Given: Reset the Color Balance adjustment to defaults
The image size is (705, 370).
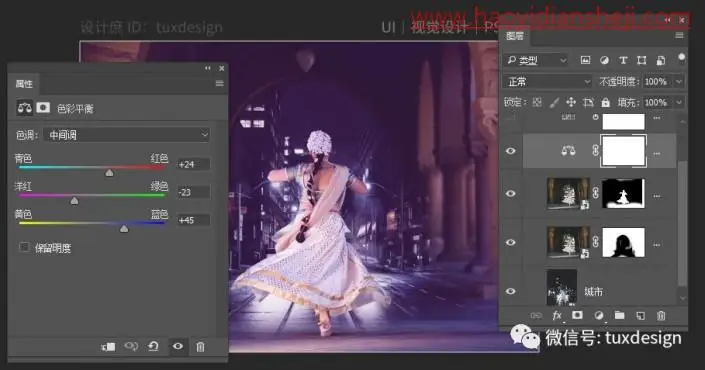Looking at the screenshot, I should 153,346.
